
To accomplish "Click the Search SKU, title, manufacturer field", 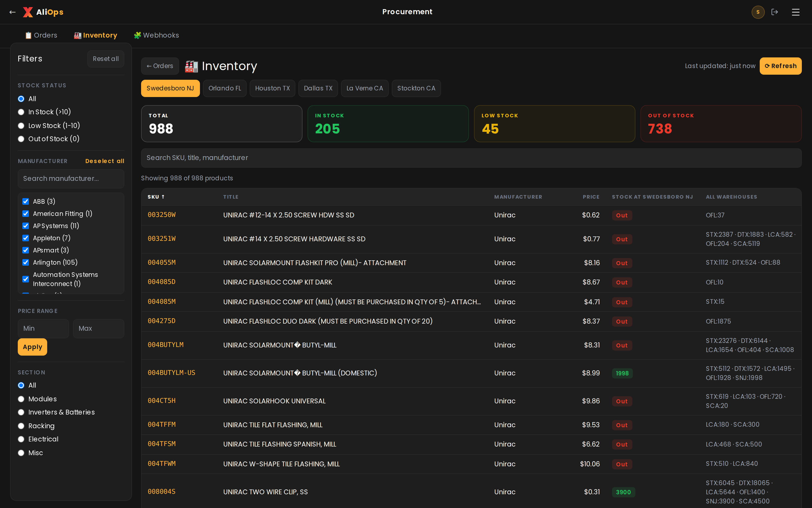I will (471, 158).
